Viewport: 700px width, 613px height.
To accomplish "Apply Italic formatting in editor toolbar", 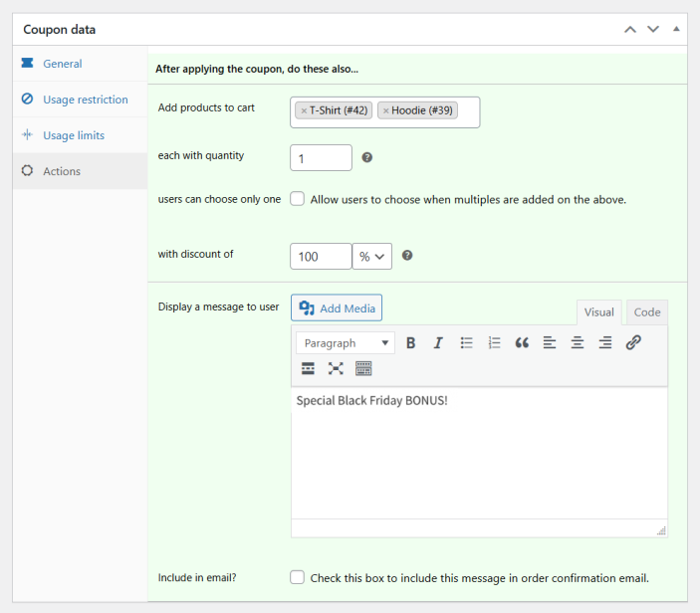I will (x=438, y=343).
